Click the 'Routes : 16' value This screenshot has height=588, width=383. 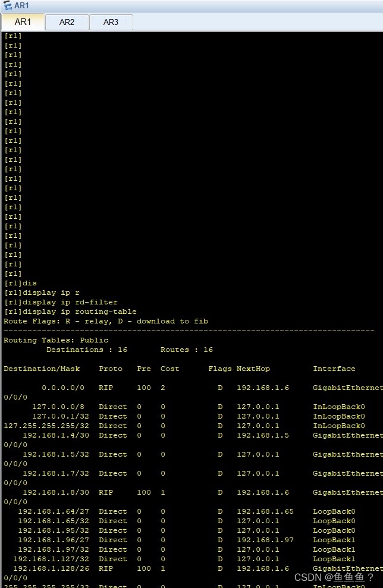coord(186,350)
